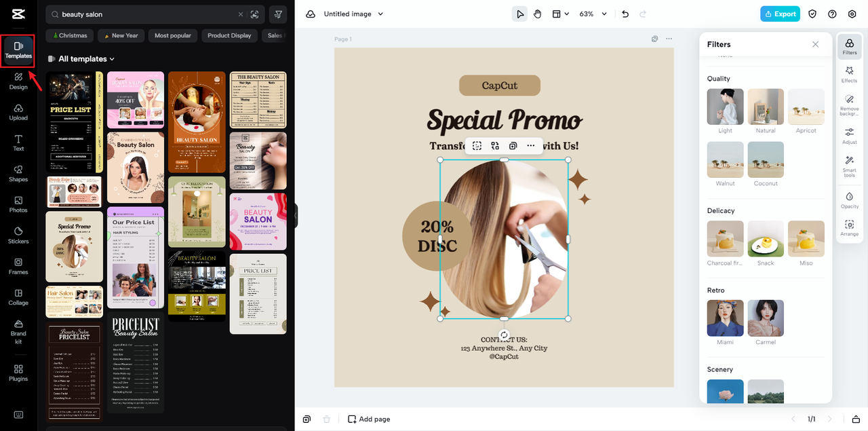Screen dimensions: 868x431
Task: Open the Collage panel
Action: (18, 297)
